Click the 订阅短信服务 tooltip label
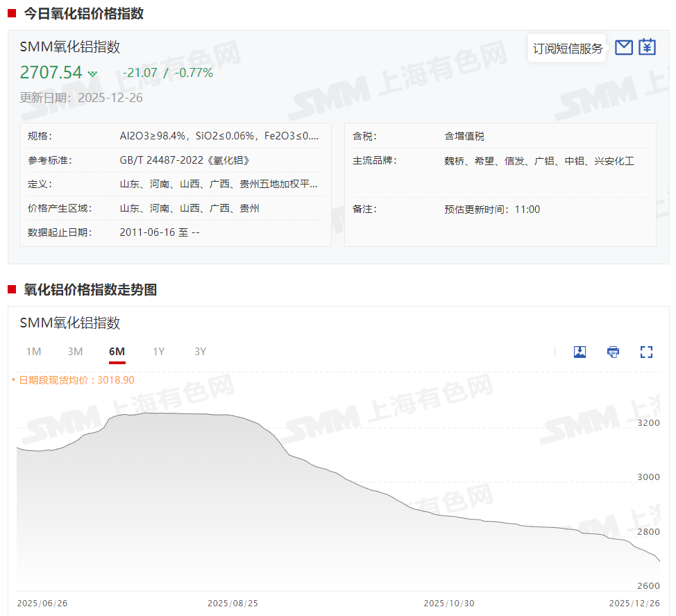The height and width of the screenshot is (616, 676). 567,49
